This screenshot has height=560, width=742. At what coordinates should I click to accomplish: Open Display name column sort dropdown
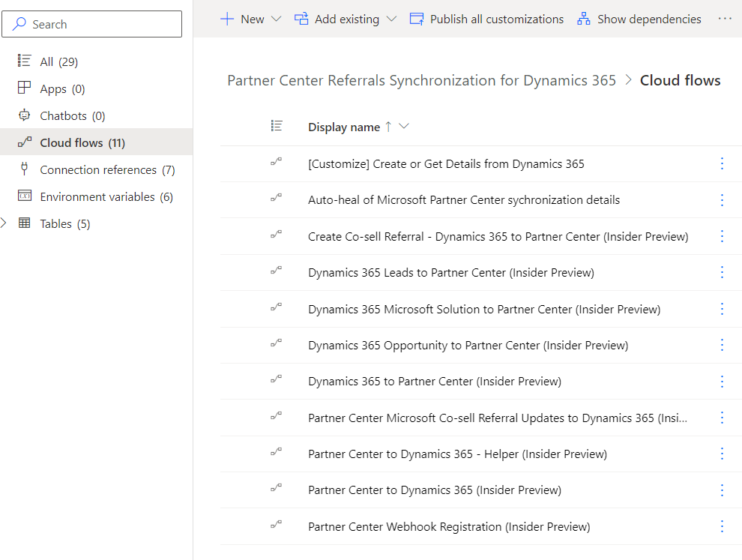tap(405, 127)
